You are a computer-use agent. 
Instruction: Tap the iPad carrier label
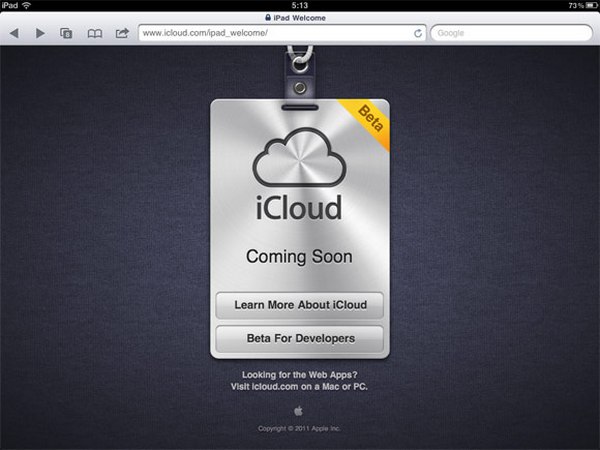(10, 5)
